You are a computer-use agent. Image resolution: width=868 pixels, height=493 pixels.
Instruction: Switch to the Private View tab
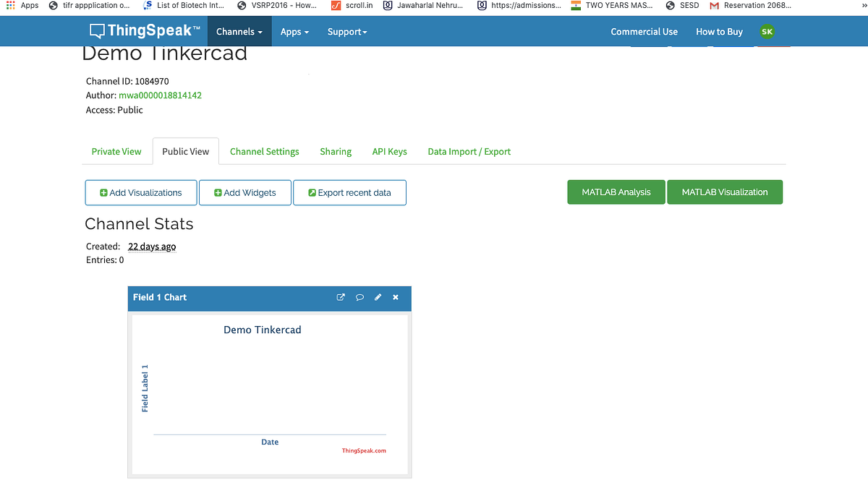tap(116, 151)
